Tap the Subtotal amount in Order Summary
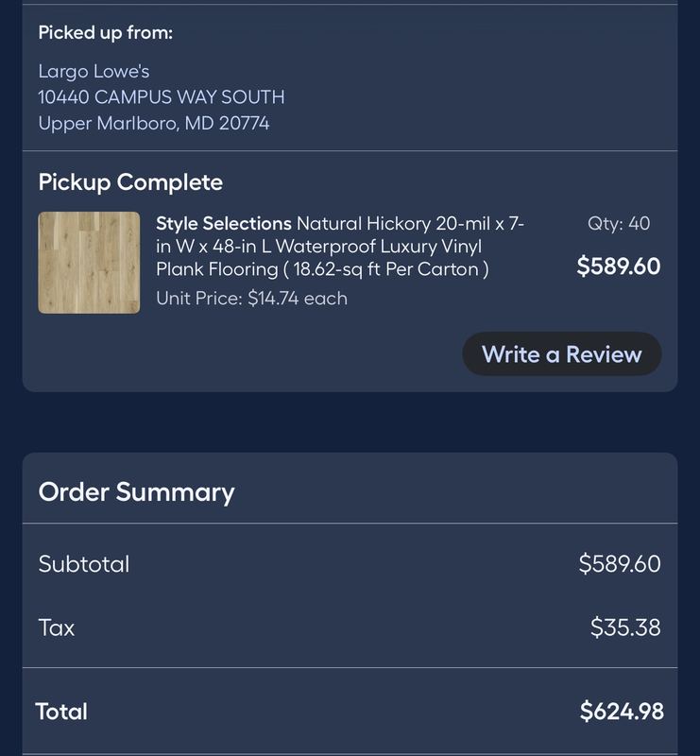Screen dimensions: 700x756 point(620,563)
